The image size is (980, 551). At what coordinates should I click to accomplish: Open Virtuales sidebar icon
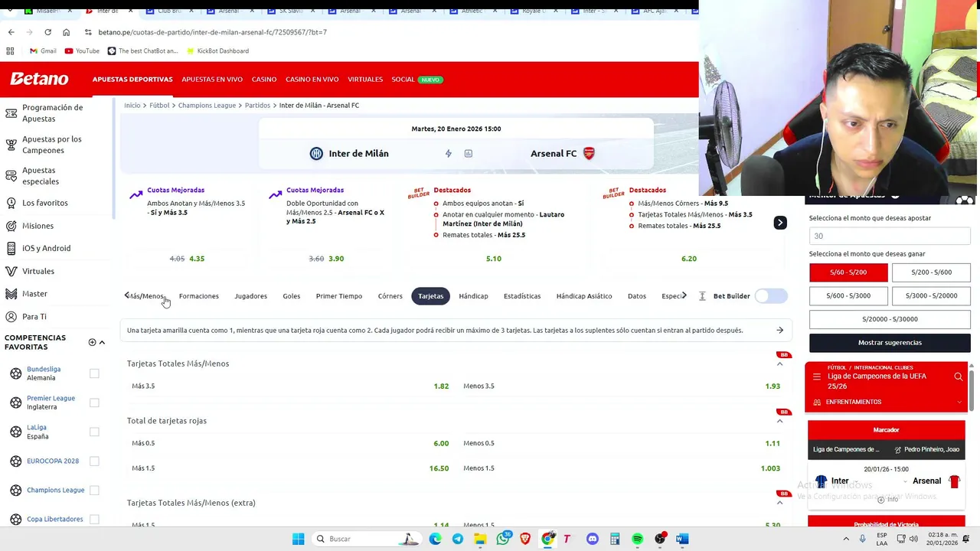(11, 271)
